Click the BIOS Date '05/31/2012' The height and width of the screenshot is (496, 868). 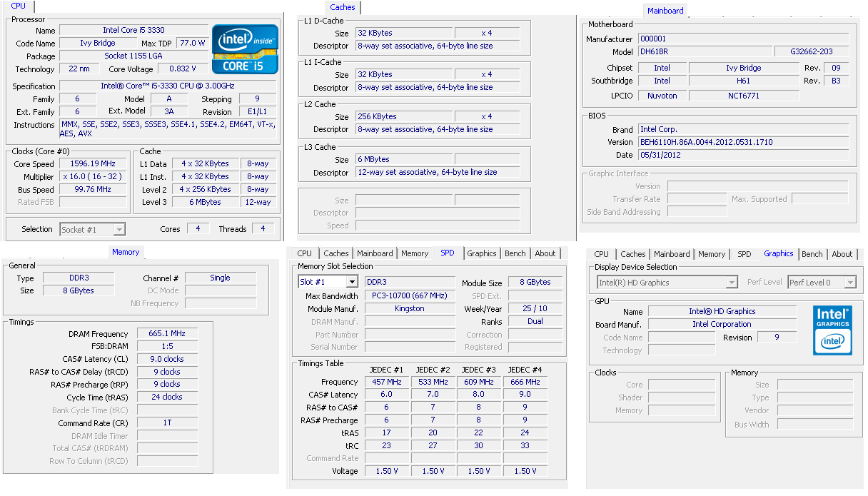tap(744, 155)
